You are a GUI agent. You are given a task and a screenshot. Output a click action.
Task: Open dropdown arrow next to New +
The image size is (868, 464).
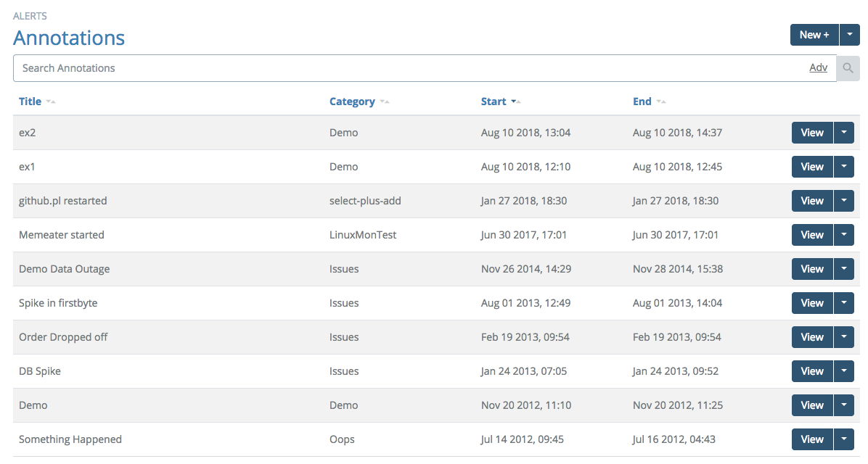(x=849, y=35)
